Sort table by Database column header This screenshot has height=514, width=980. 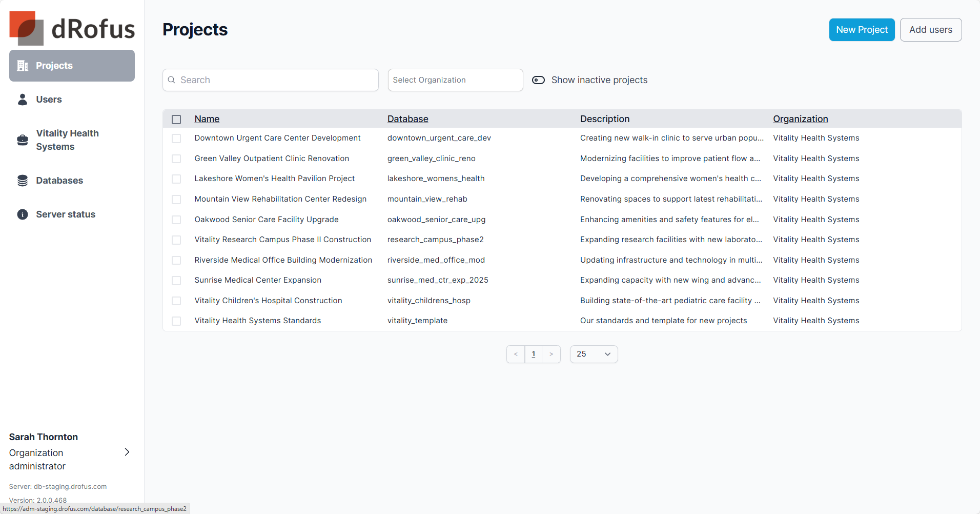click(x=407, y=119)
